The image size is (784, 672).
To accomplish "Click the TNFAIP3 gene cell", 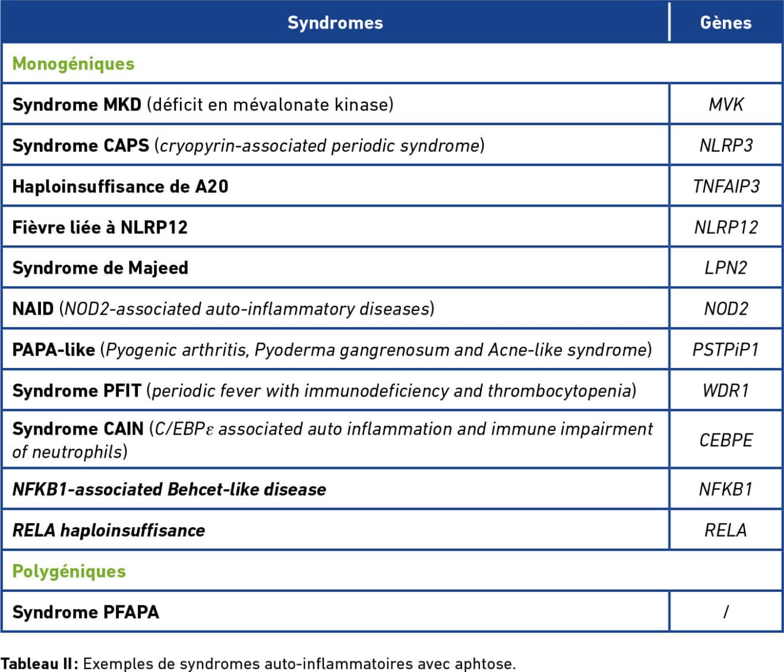I will 725,186.
